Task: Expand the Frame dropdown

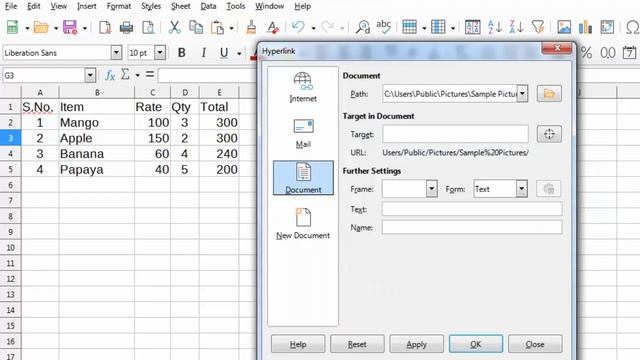Action: [x=432, y=189]
